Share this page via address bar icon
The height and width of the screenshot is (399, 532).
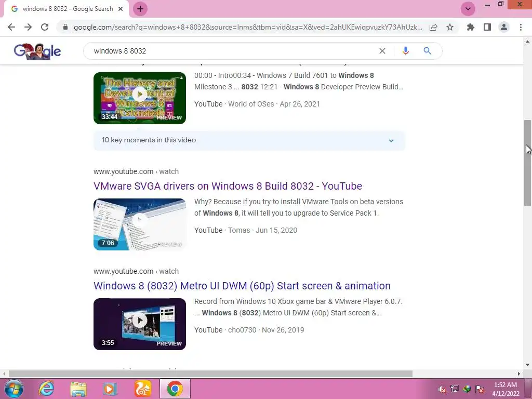(x=433, y=27)
